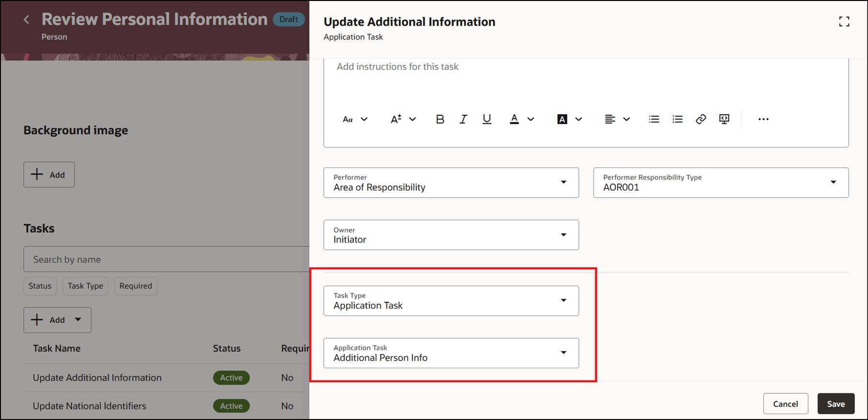The image size is (868, 420).
Task: Toggle italic formatting
Action: tap(463, 119)
